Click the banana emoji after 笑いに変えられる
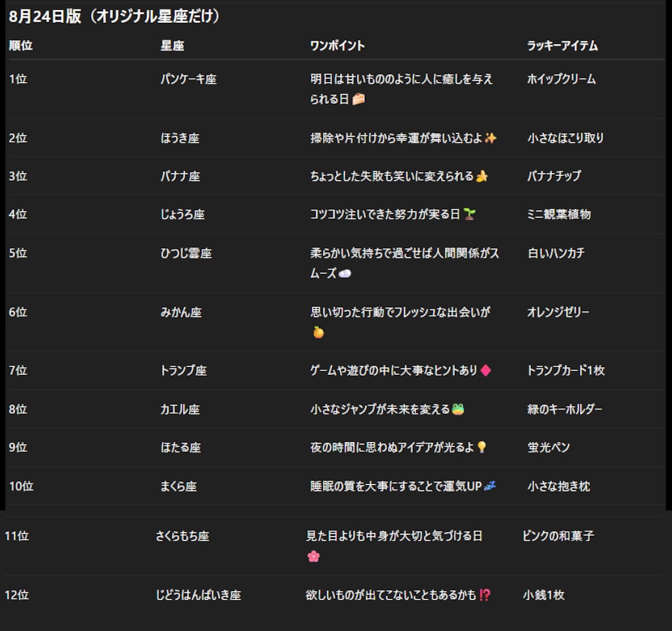 click(x=482, y=176)
